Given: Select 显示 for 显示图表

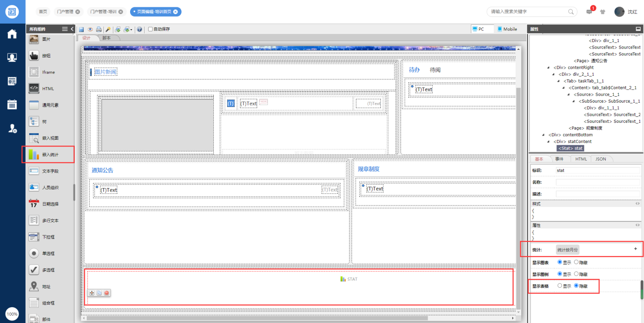Looking at the screenshot, I should click(x=559, y=262).
